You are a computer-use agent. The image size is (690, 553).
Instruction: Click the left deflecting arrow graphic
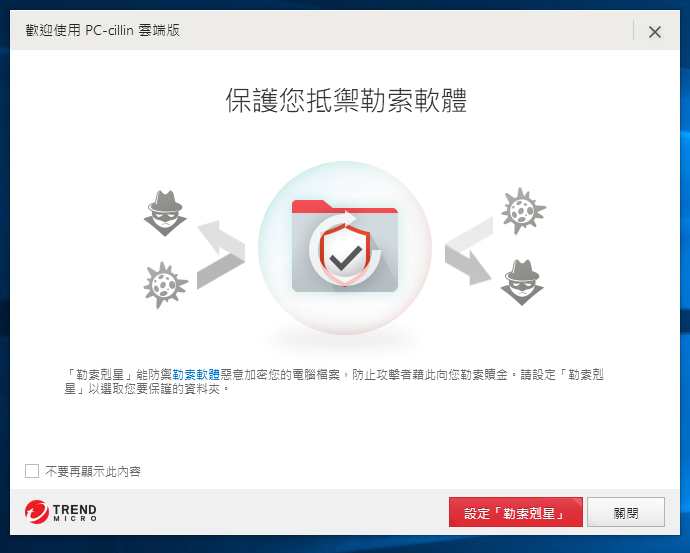(220, 254)
